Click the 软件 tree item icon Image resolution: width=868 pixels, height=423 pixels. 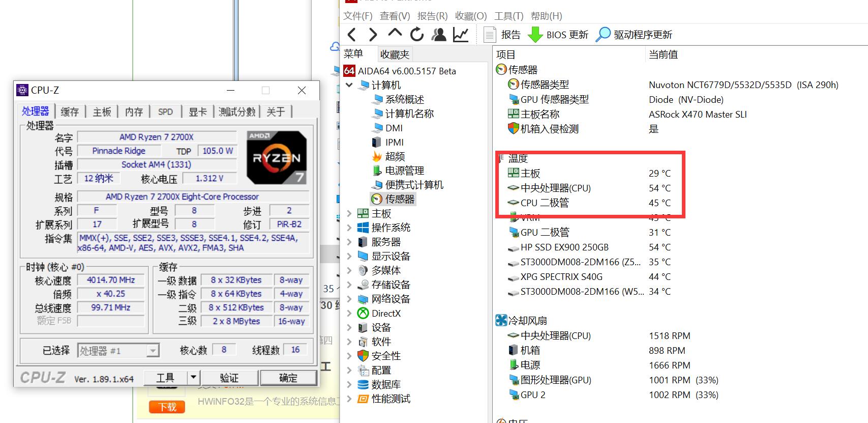pos(363,342)
